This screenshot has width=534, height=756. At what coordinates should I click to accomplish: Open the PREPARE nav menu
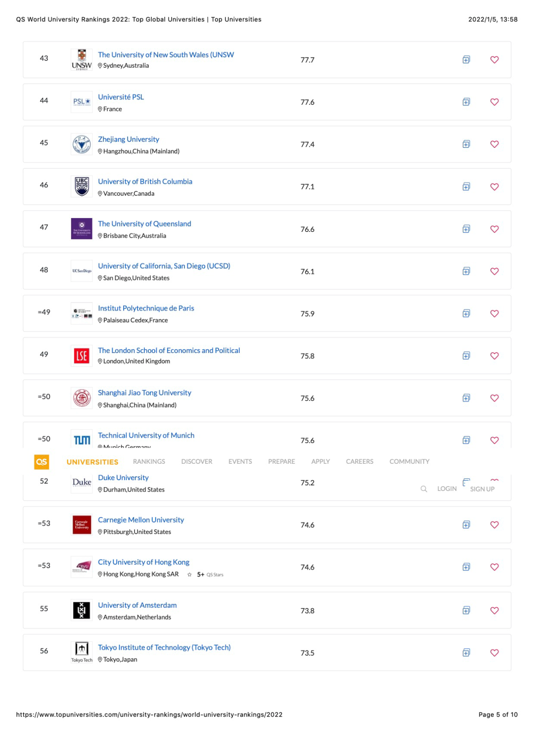(281, 461)
